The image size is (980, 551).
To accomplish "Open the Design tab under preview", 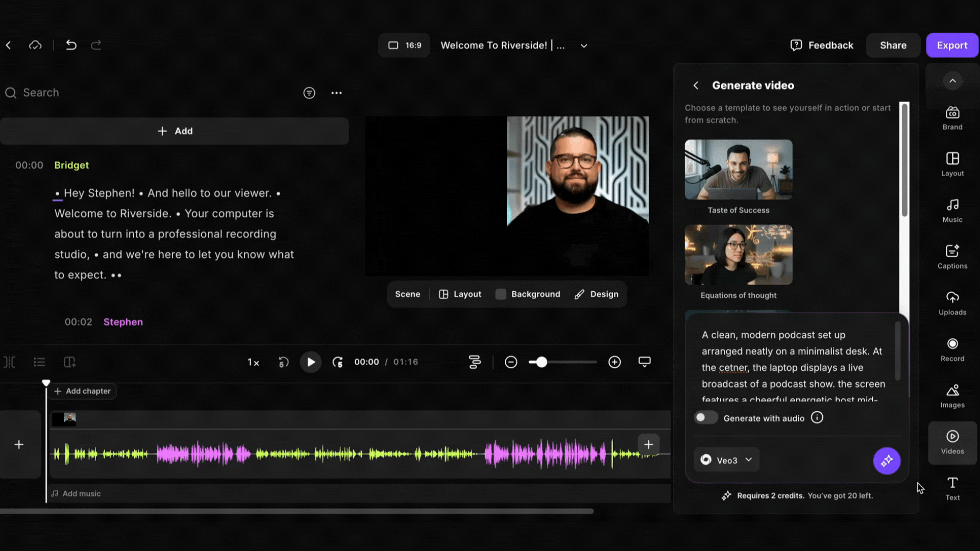I will pyautogui.click(x=596, y=294).
